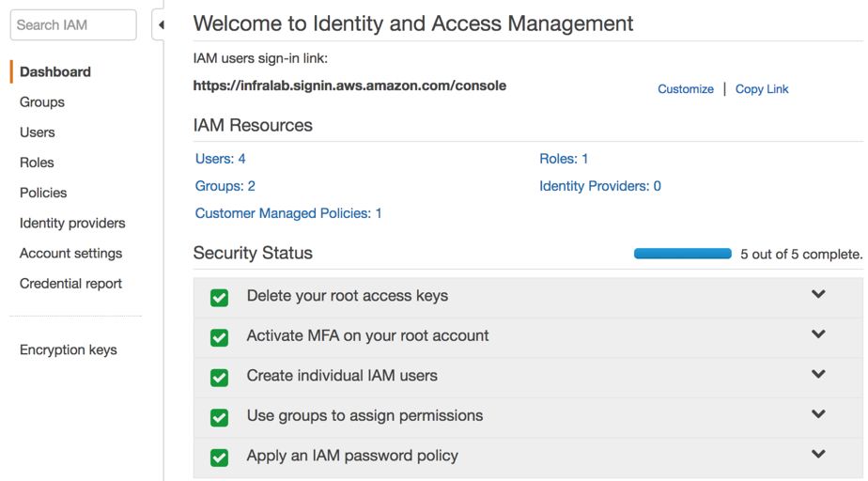Viewport: 868px width, 481px height.
Task: Open Customer Managed Policies: 1 link
Action: pos(288,213)
